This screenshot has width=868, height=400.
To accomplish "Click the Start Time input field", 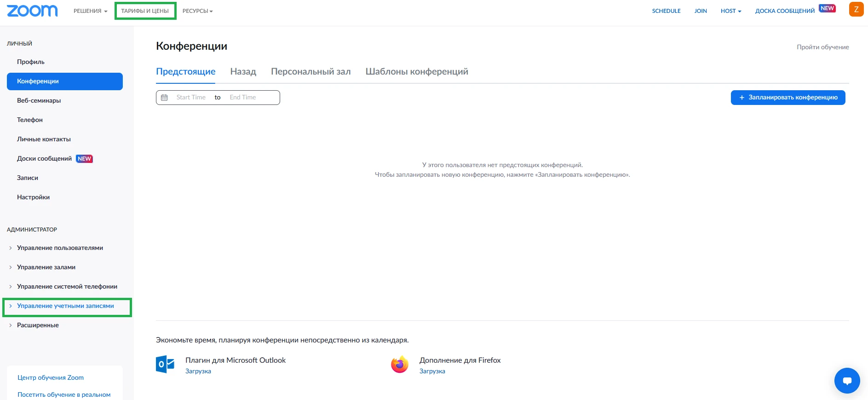I will (191, 98).
